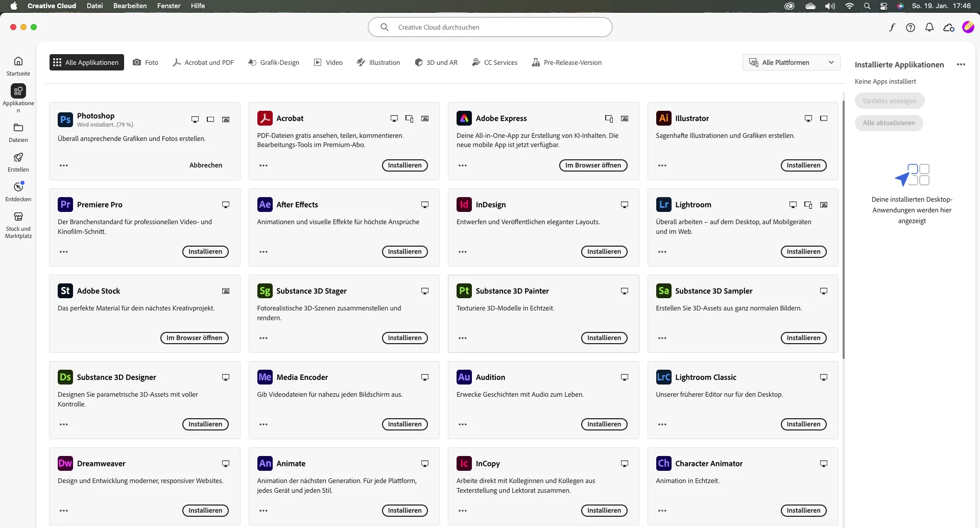The height and width of the screenshot is (528, 980).
Task: Click the Lightroom app icon
Action: pos(663,205)
